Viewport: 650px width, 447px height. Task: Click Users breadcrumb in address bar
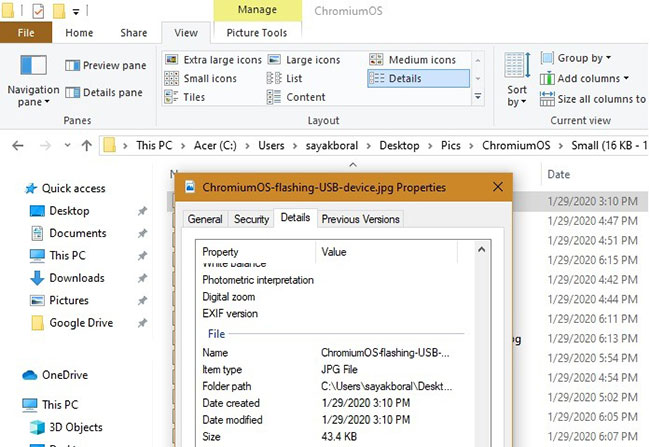tap(271, 146)
